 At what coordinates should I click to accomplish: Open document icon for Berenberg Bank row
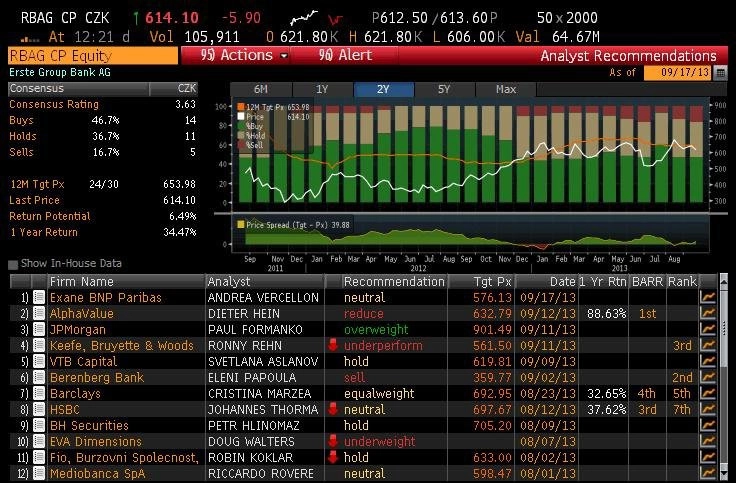pos(38,377)
